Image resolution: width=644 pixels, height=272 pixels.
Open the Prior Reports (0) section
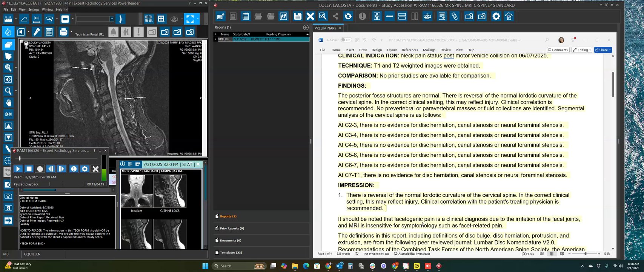pyautogui.click(x=232, y=229)
